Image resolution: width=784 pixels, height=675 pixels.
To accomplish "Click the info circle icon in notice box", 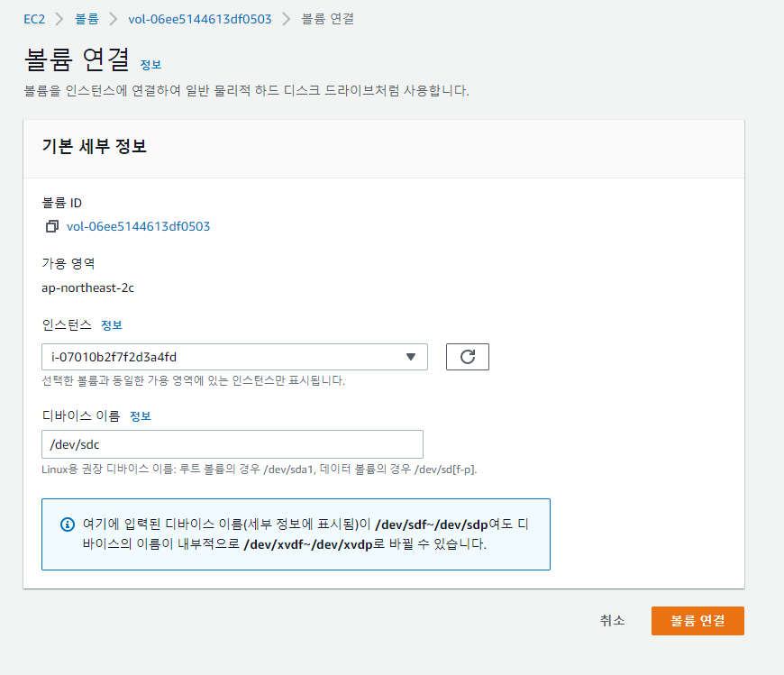I will pos(68,524).
